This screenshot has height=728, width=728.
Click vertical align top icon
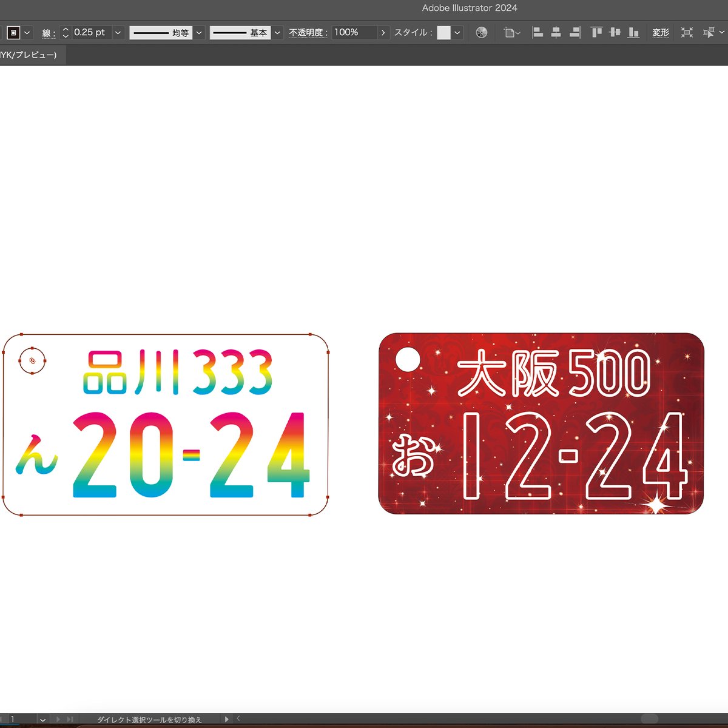596,33
